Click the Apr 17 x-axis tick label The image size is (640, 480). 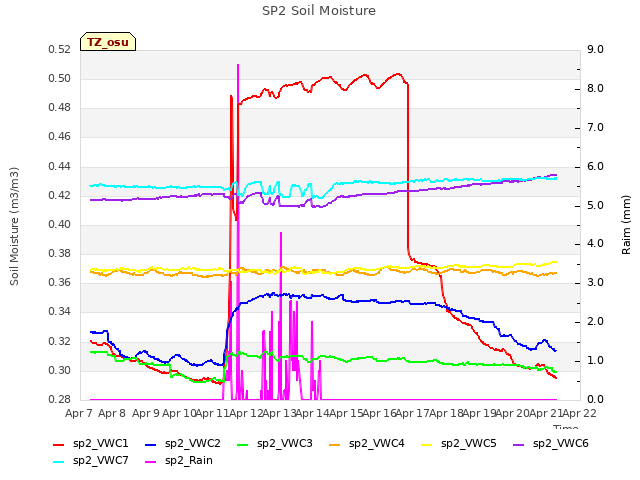click(x=413, y=413)
